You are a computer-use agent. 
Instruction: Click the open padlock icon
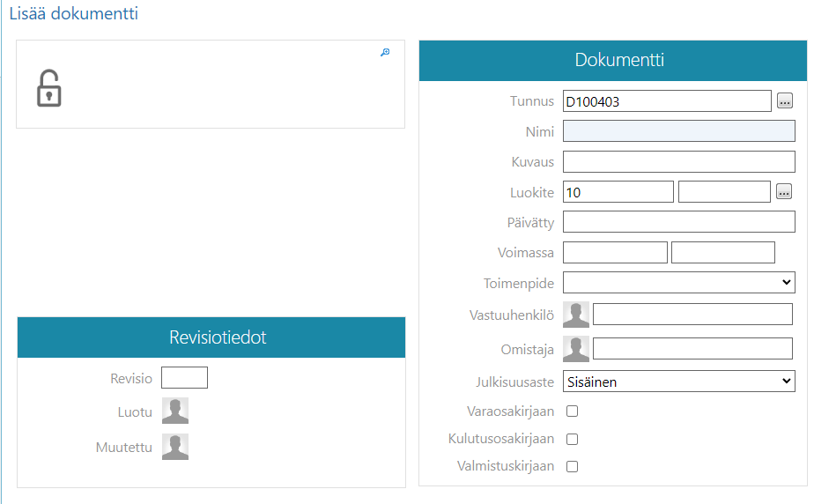(48, 89)
